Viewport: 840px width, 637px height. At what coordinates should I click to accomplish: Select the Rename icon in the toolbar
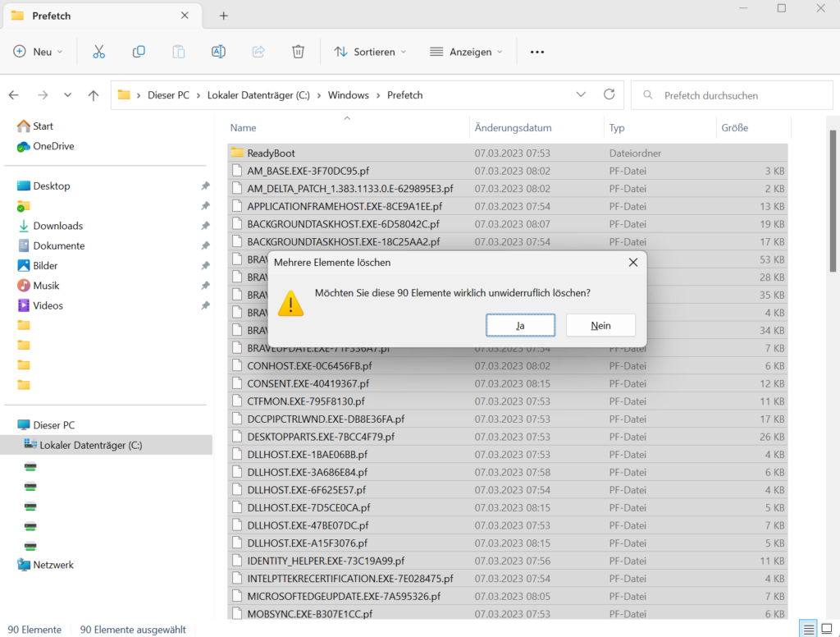(x=218, y=51)
